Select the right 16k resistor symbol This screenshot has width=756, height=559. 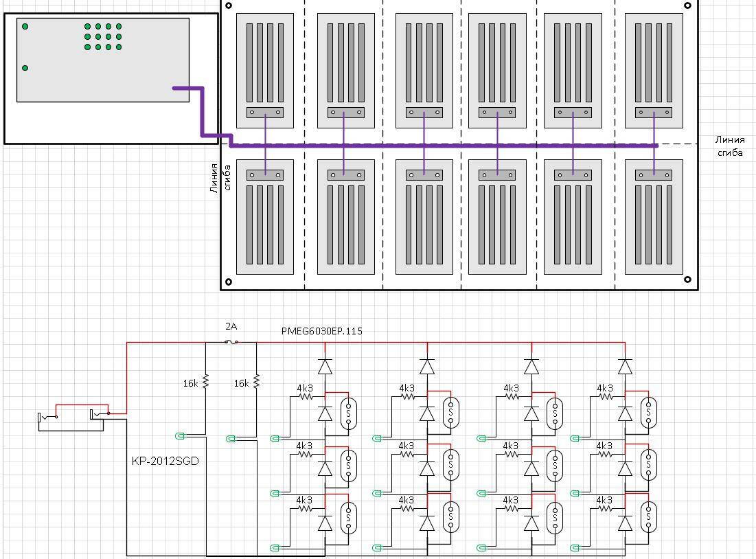point(256,382)
